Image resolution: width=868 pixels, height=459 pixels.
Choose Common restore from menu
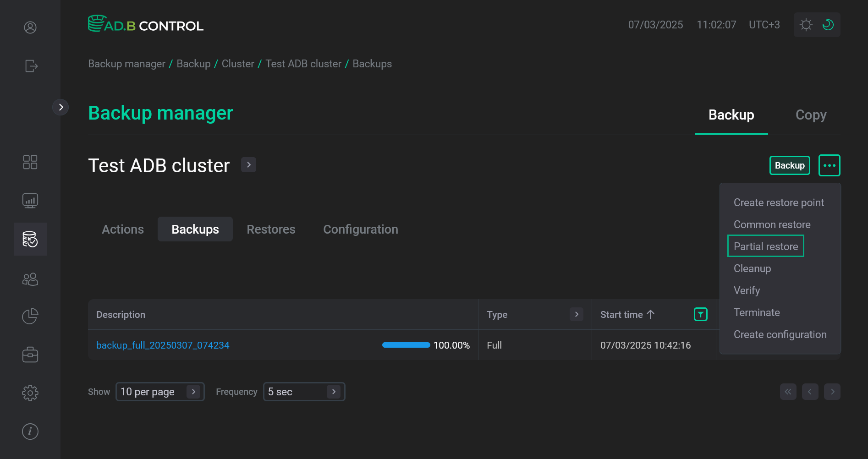[x=772, y=224]
